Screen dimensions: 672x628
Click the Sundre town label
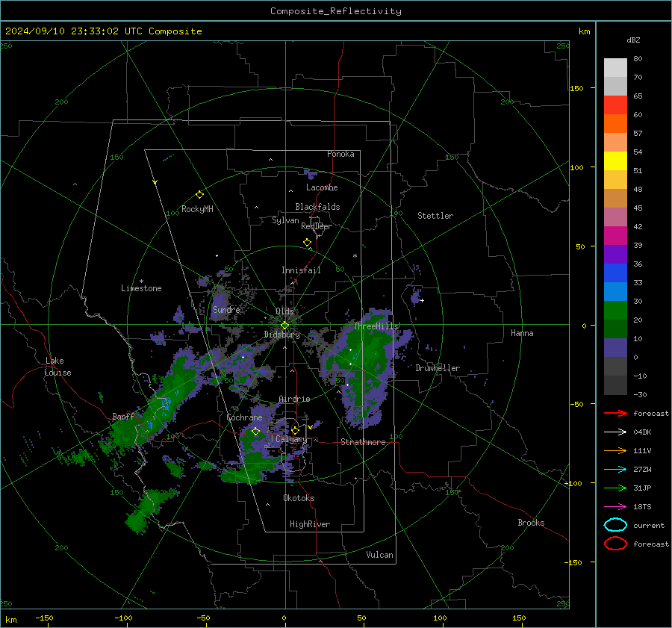226,309
